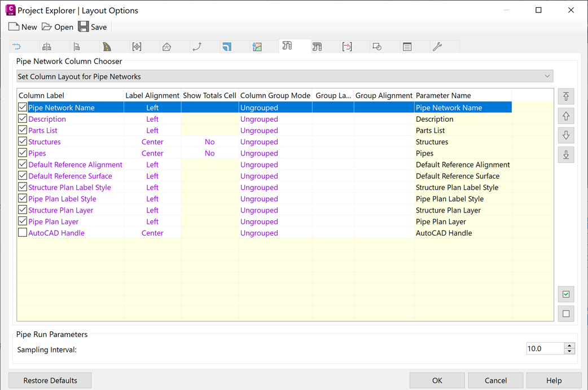Click the Show Totals 'No' cell for Structures
Viewport: 588px width, 390px height.
pos(209,141)
